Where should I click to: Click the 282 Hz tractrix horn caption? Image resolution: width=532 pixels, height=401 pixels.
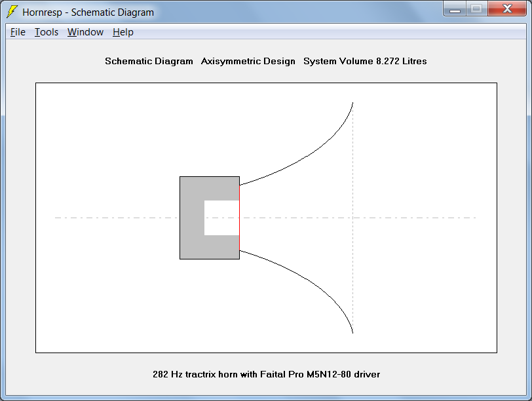[x=267, y=374]
